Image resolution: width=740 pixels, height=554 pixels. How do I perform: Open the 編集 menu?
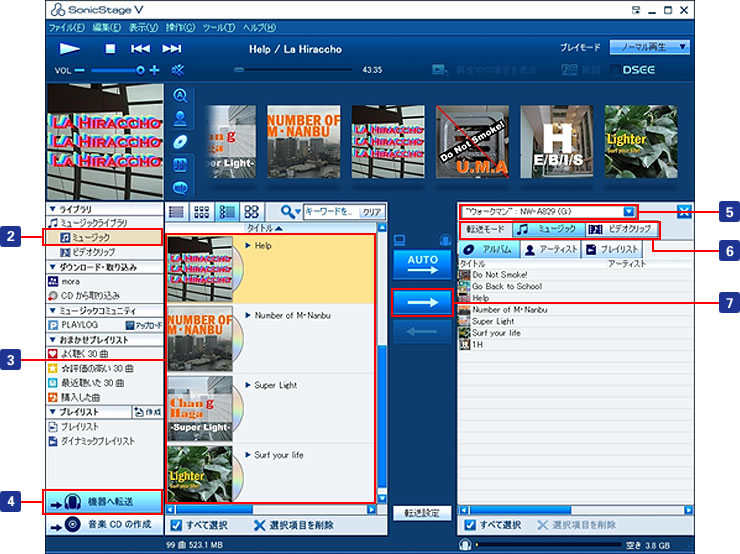[x=107, y=27]
